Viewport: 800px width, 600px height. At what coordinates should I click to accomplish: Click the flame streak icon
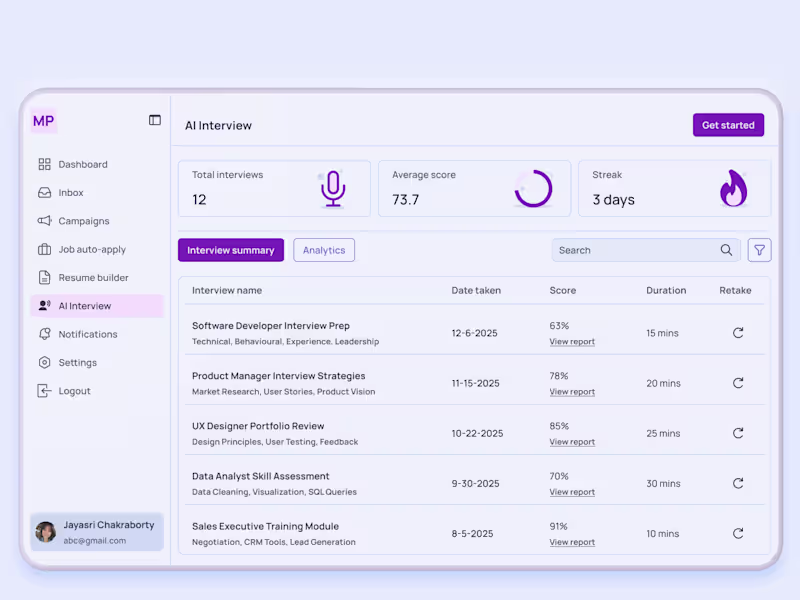coord(735,188)
